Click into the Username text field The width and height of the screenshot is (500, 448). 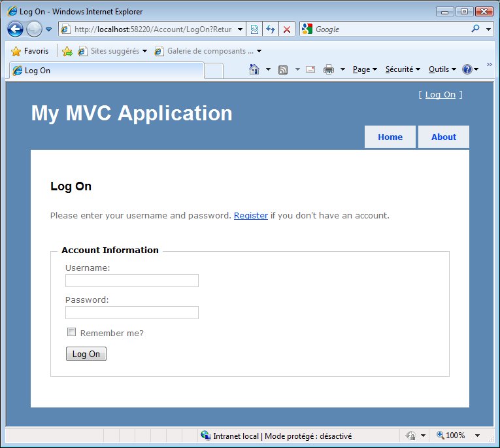[x=131, y=281]
